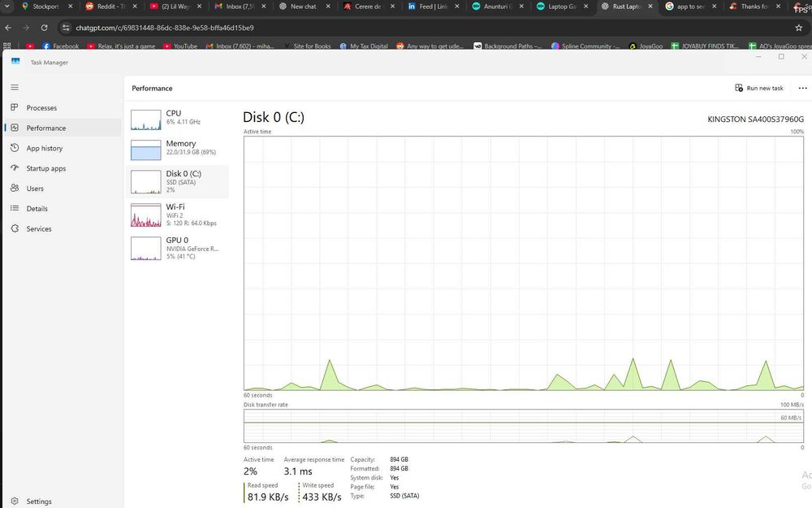The width and height of the screenshot is (812, 508).
Task: Open the three-dot more options menu
Action: [x=802, y=88]
